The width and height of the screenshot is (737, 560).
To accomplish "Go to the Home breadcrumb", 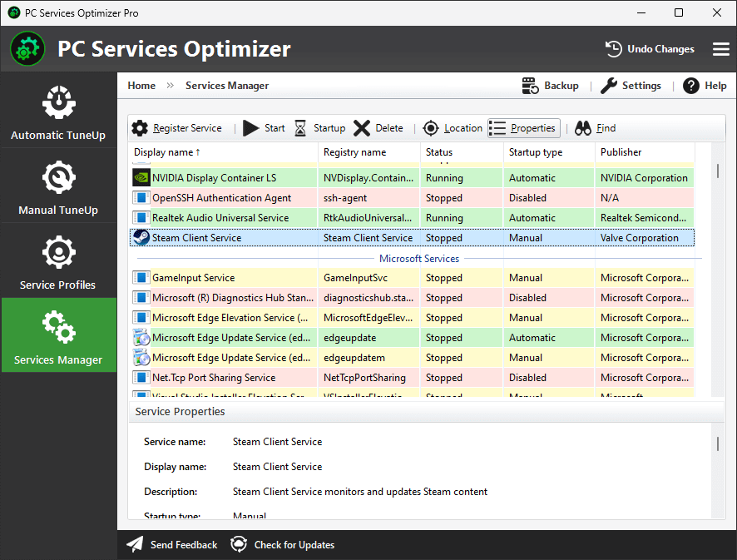I will (141, 86).
